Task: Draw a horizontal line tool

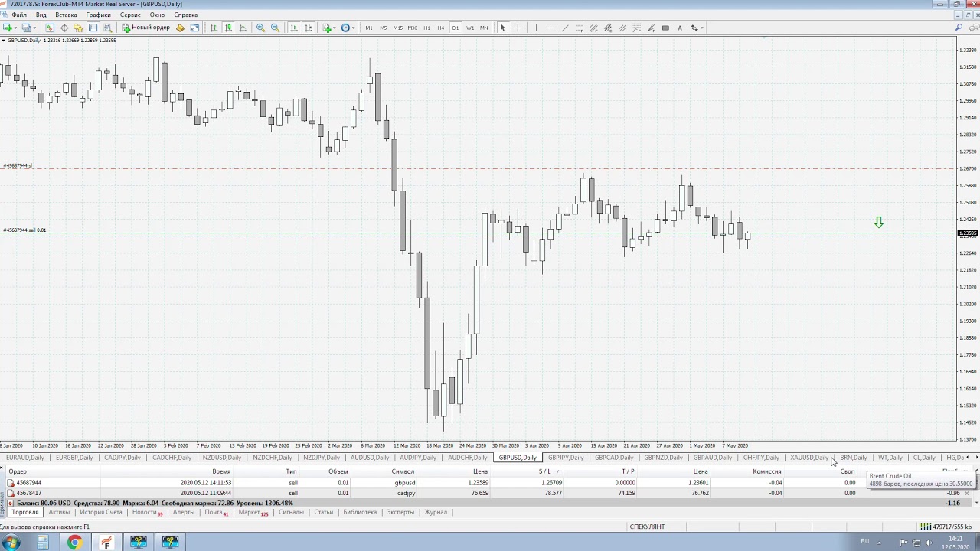Action: click(x=550, y=28)
